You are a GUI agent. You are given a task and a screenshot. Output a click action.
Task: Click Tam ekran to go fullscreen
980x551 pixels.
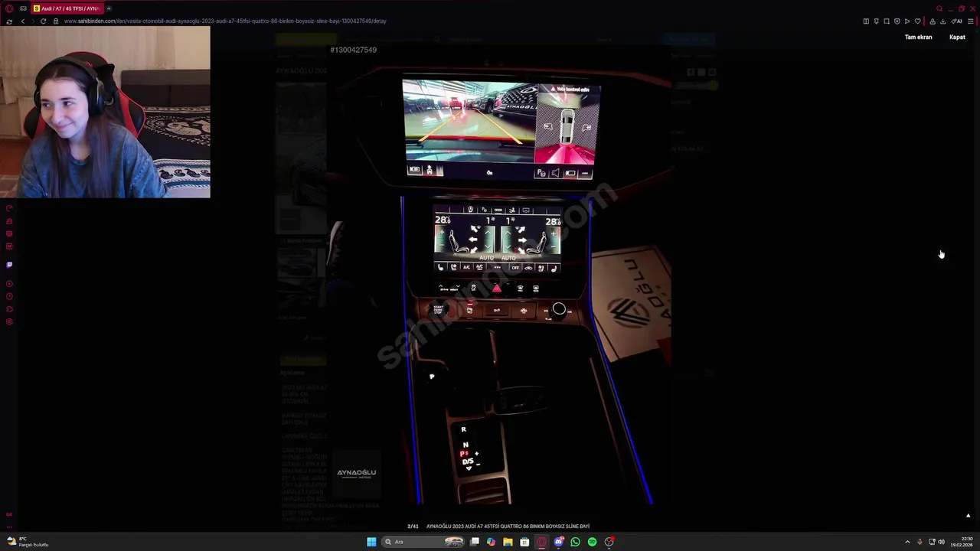[x=918, y=37]
